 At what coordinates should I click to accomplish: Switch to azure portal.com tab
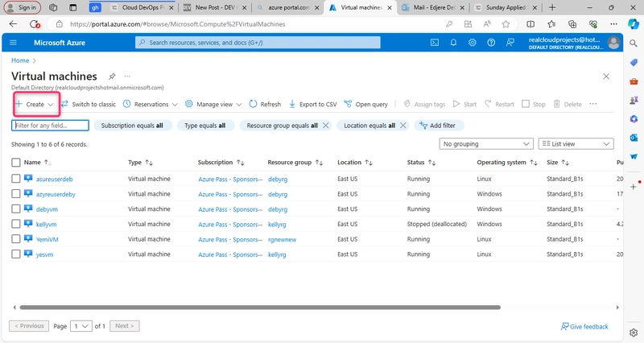click(x=287, y=8)
